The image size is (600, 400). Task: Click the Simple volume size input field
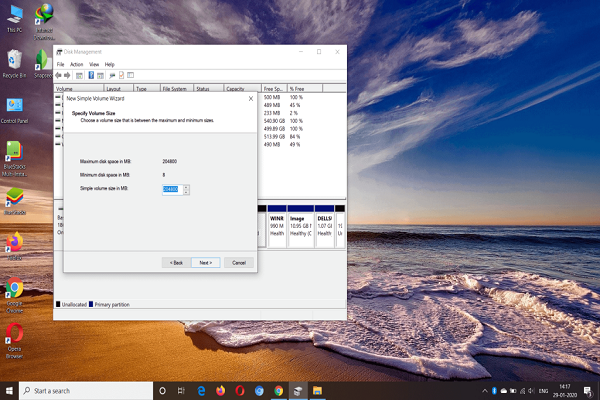[171, 189]
